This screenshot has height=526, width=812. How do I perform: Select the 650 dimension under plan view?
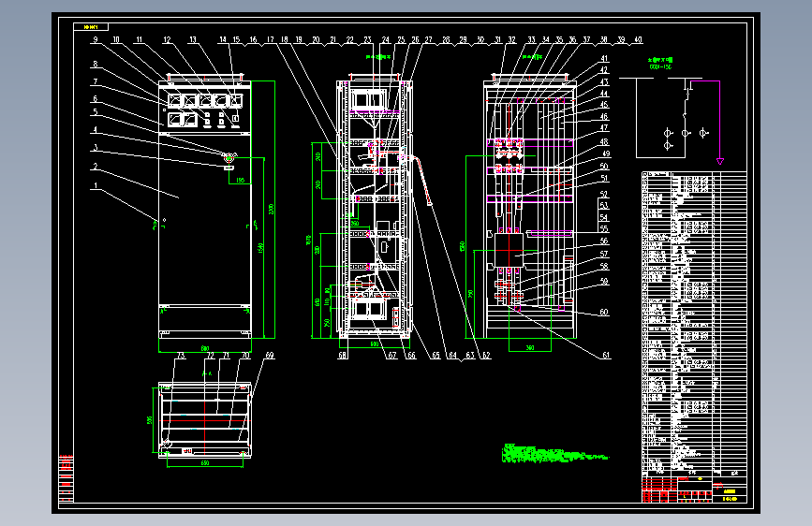coord(205,463)
